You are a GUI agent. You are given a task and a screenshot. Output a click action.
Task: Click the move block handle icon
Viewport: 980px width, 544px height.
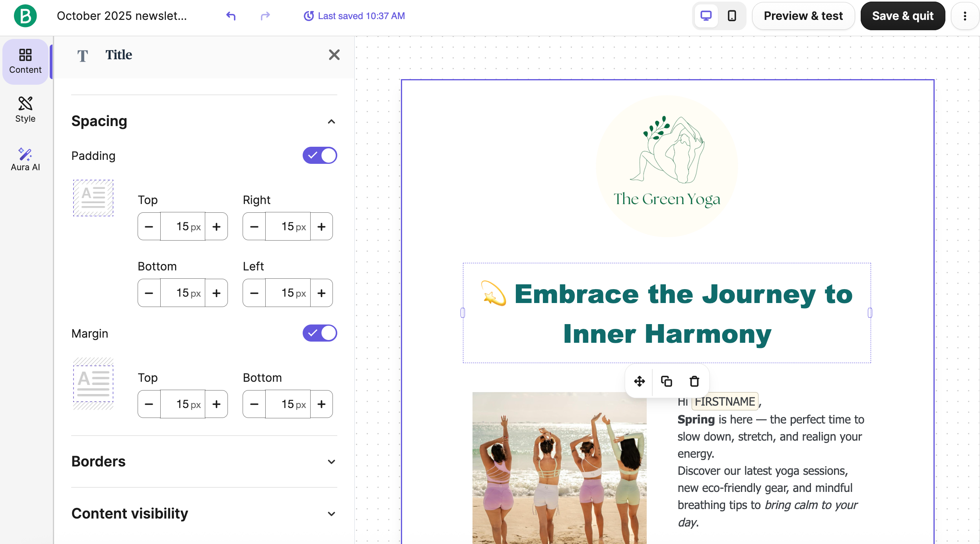pos(640,381)
